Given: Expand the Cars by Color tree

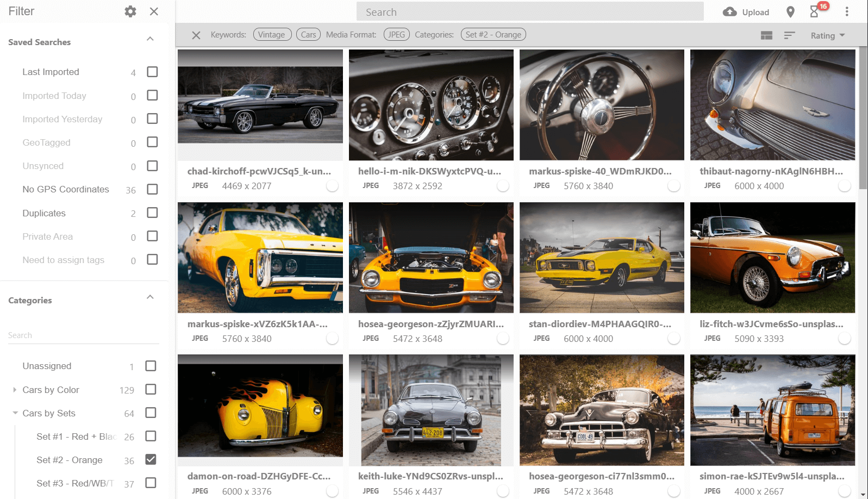Looking at the screenshot, I should pyautogui.click(x=15, y=390).
